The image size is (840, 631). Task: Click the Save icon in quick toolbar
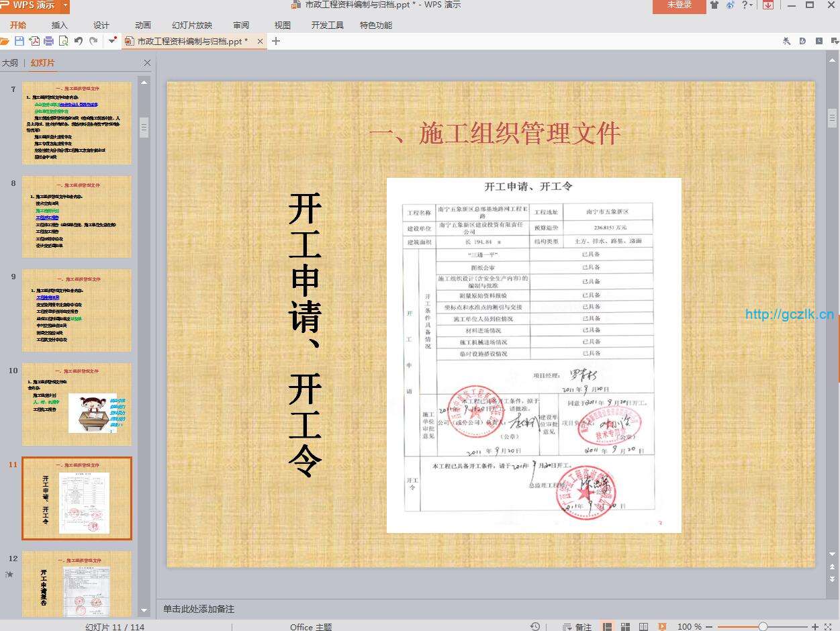tap(19, 41)
